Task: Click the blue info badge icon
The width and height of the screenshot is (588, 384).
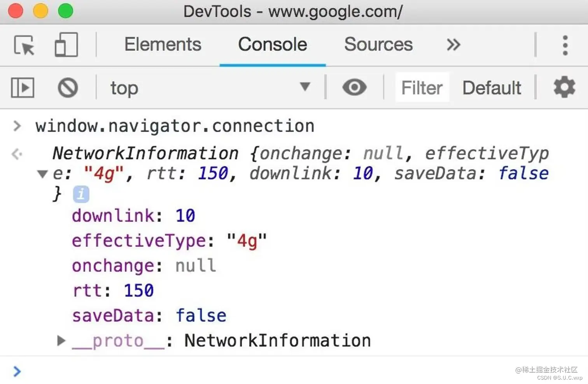Action: [x=81, y=194]
